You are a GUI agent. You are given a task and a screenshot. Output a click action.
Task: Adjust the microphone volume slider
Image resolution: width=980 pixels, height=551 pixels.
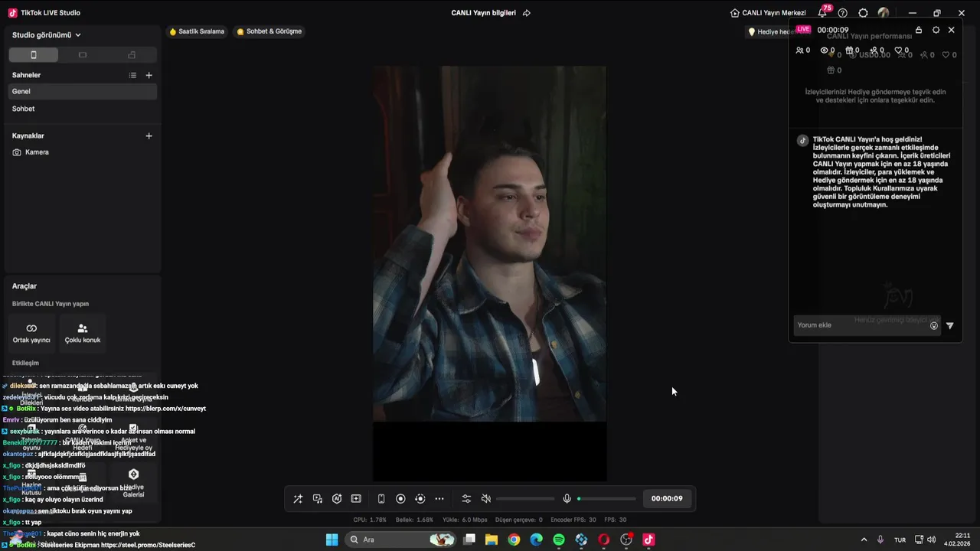606,499
